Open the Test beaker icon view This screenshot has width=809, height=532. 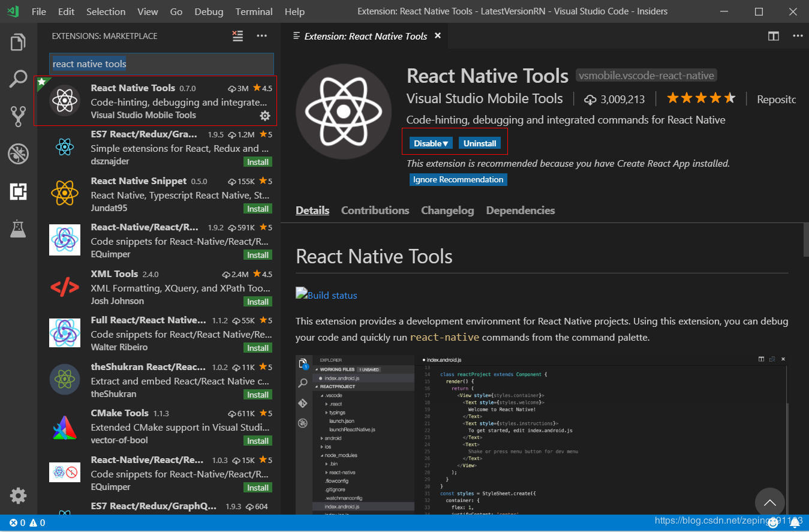[x=19, y=229]
